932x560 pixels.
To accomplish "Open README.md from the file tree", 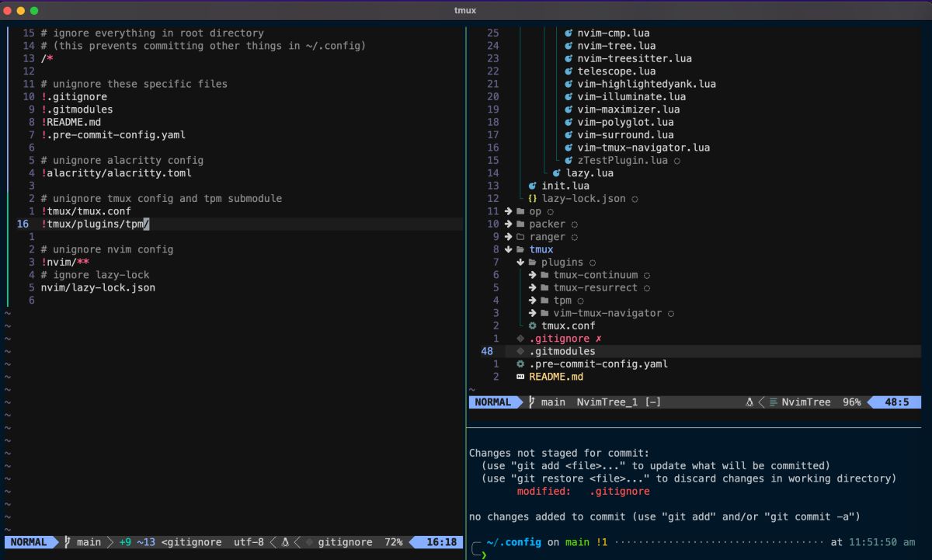I will (556, 377).
